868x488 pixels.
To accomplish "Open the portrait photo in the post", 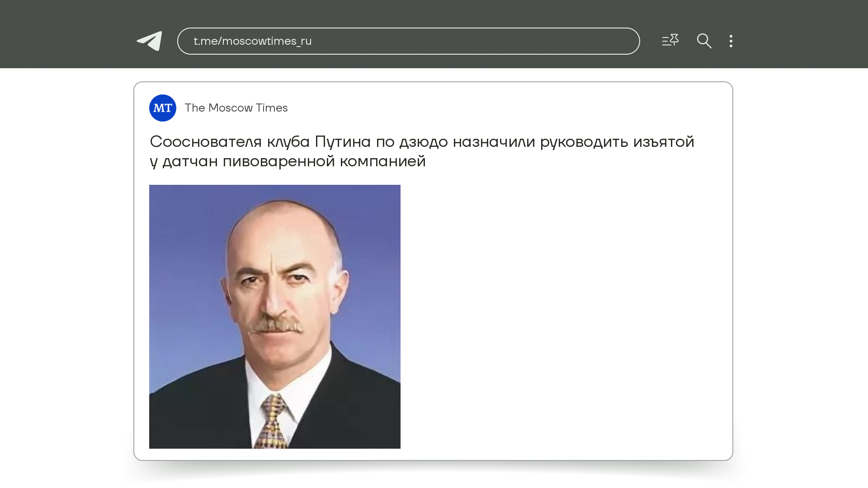I will [x=275, y=316].
